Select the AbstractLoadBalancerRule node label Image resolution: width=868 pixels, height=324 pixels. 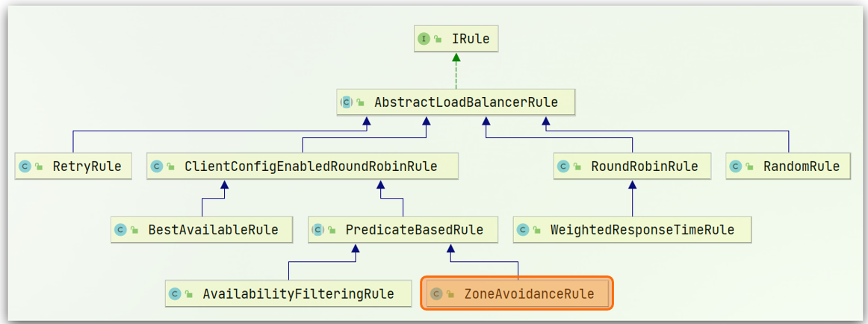(x=466, y=102)
